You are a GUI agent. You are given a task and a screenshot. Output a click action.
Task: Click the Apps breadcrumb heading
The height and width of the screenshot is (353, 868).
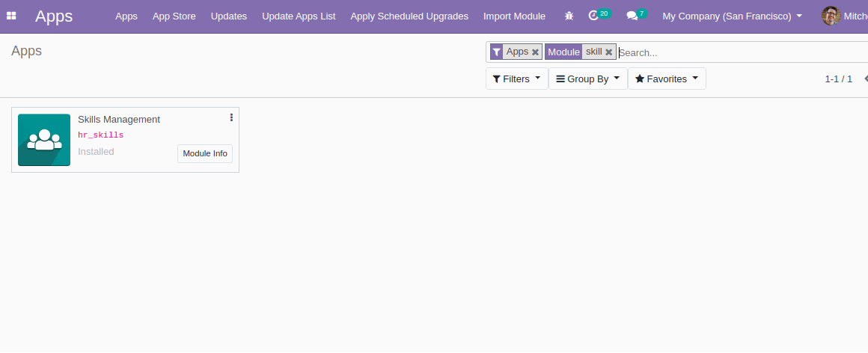[x=27, y=51]
